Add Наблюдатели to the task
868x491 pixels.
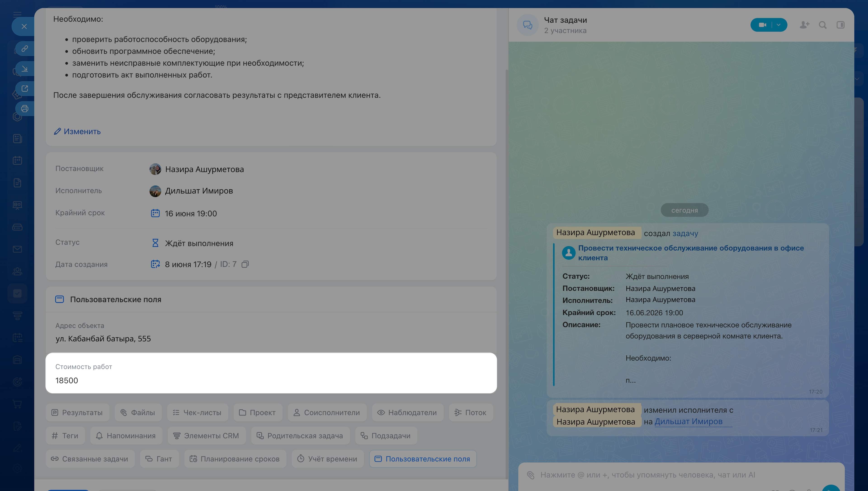[x=407, y=412]
